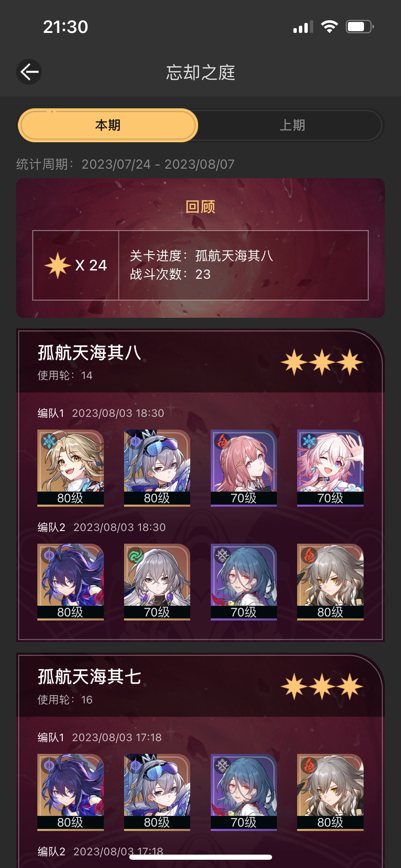Image resolution: width=401 pixels, height=868 pixels.
Task: Select the winking ice character portrait
Action: 330,468
